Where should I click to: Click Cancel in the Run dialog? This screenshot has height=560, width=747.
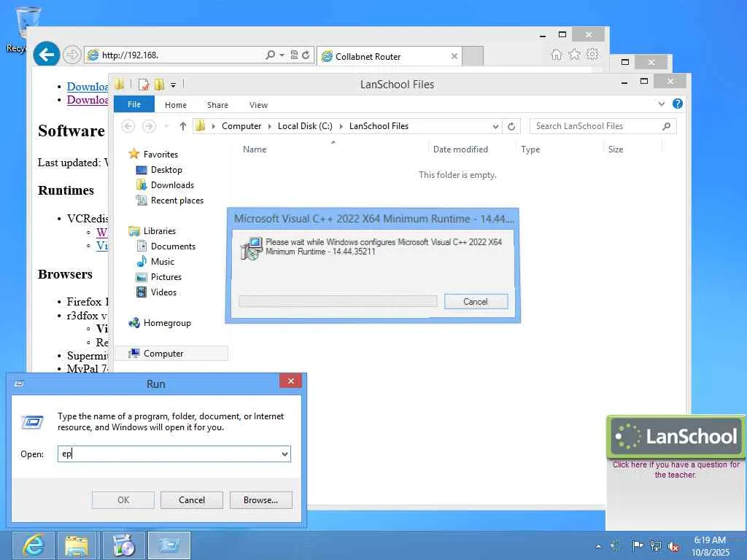coord(192,500)
